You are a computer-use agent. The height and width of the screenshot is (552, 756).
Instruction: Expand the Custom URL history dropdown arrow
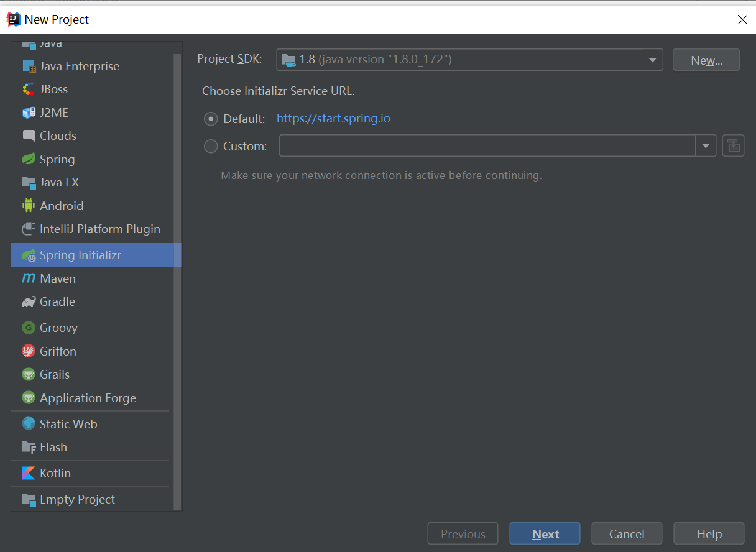pyautogui.click(x=706, y=146)
